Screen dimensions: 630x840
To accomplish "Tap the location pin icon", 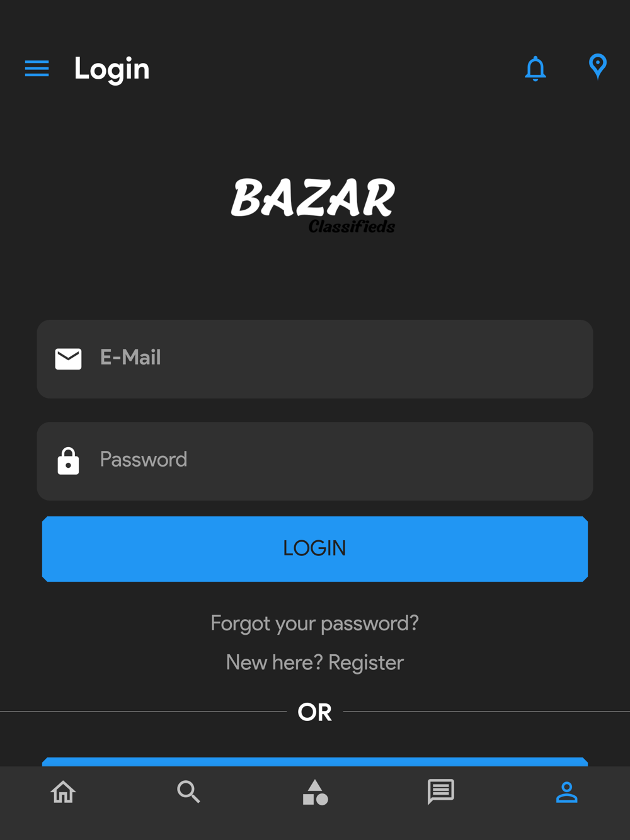I will tap(598, 66).
